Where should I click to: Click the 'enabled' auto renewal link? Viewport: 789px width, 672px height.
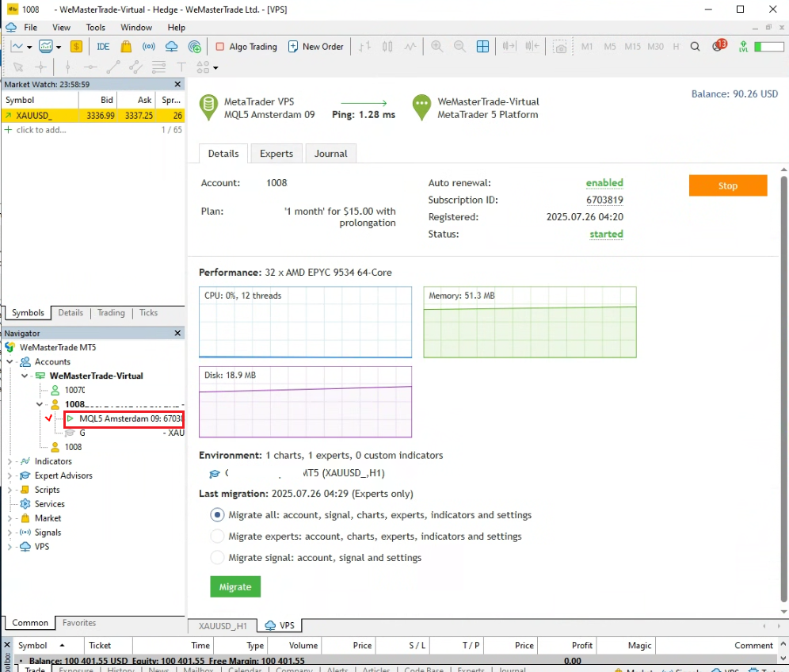[x=604, y=183]
